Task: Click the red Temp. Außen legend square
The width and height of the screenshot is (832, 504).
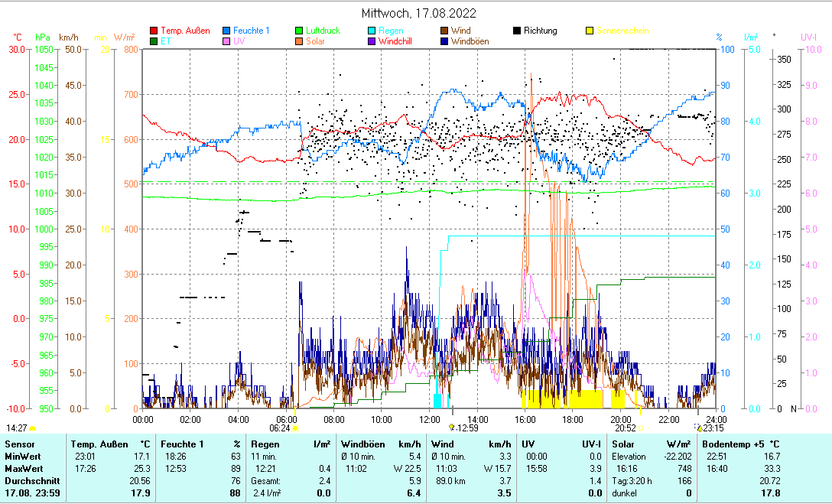Action: [154, 31]
